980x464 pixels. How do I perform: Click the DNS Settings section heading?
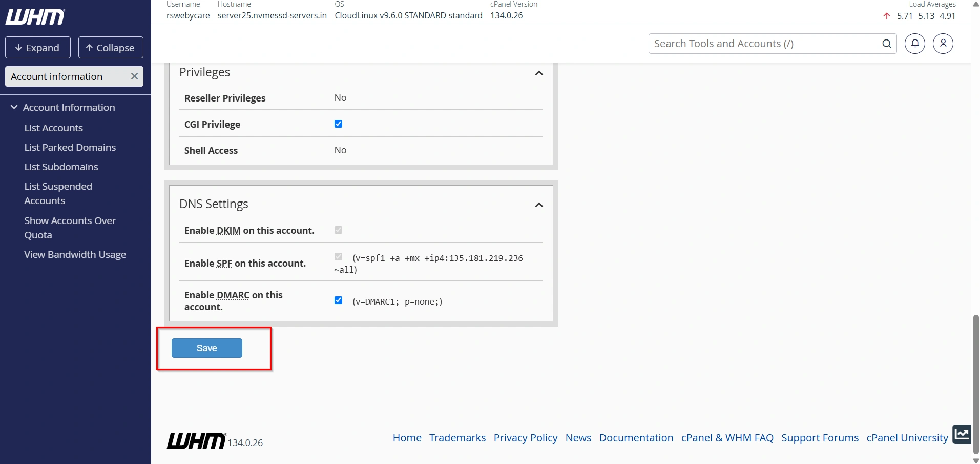pyautogui.click(x=214, y=204)
